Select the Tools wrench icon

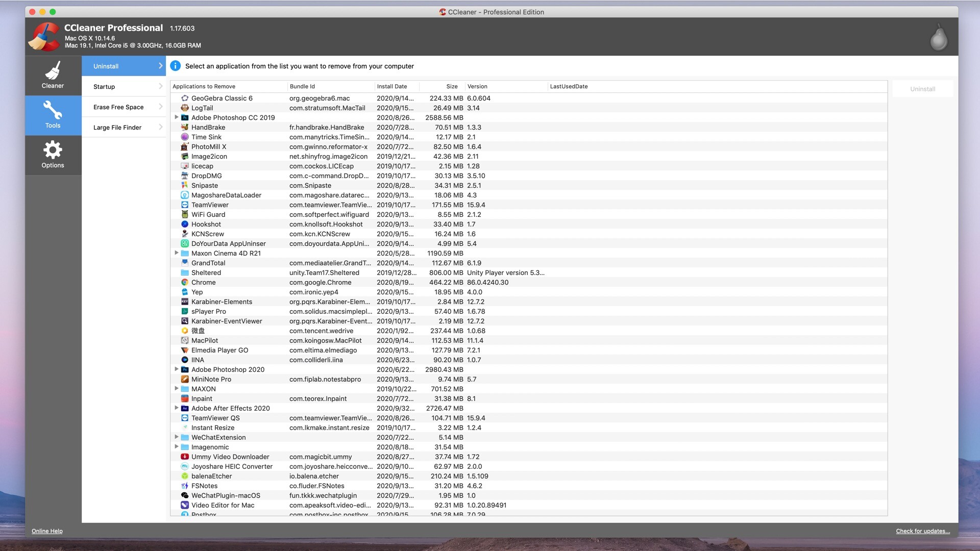[x=53, y=110]
